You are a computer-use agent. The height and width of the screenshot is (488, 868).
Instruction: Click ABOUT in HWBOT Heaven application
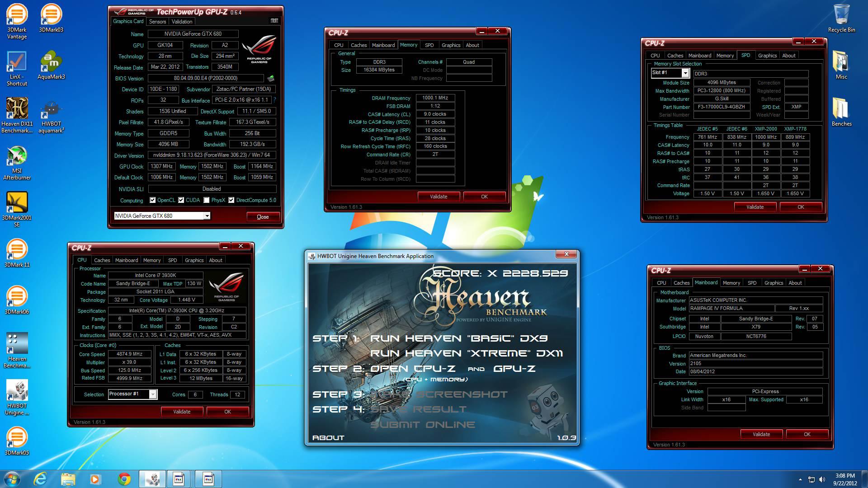click(328, 437)
